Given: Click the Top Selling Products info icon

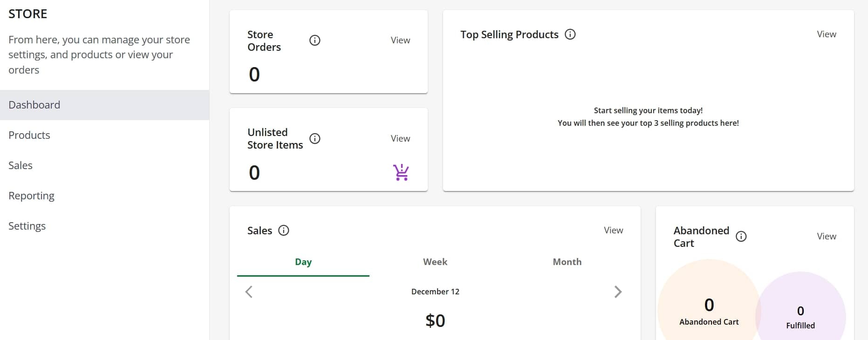Looking at the screenshot, I should click(570, 34).
